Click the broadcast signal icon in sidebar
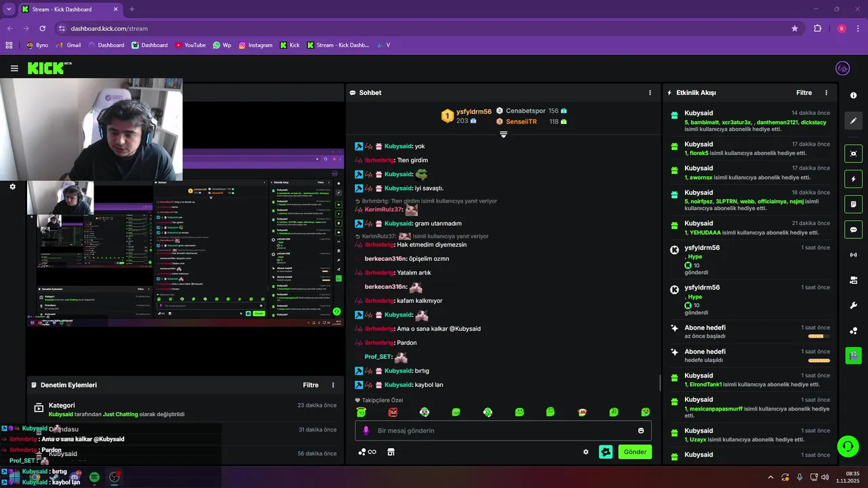This screenshot has width=868, height=488. [853, 255]
